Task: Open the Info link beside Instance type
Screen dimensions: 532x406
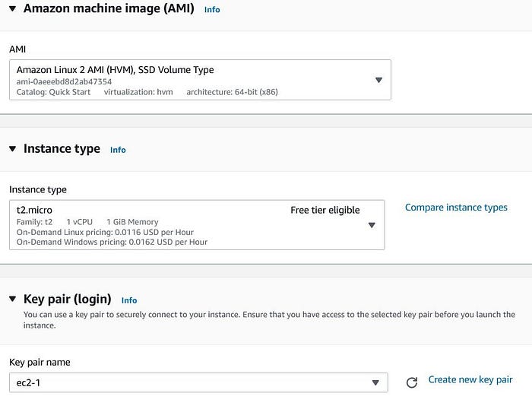Action: pyautogui.click(x=118, y=150)
